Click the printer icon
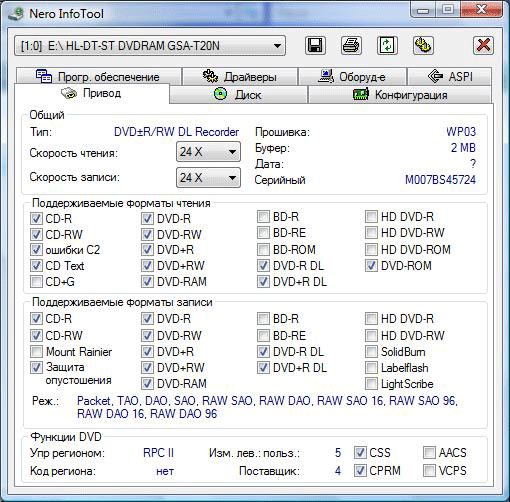 tap(351, 45)
